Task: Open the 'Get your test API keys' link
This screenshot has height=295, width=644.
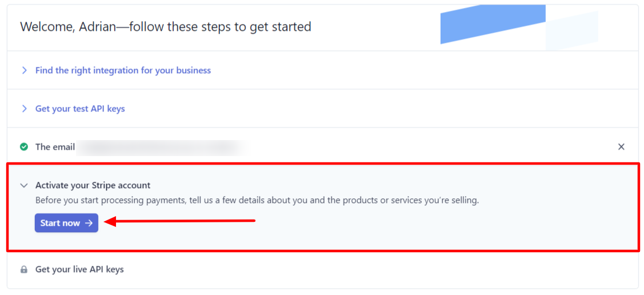Action: [x=80, y=109]
